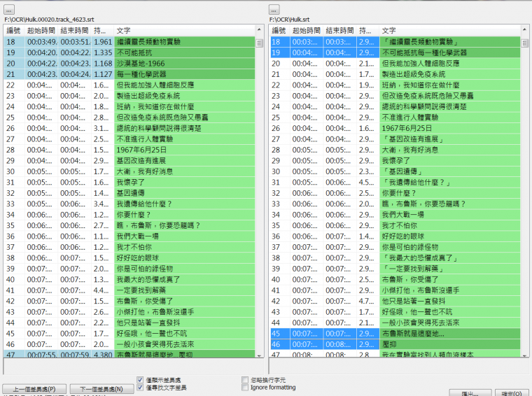
Task: Select row 33 我遺傳給他什麼? in track_4623.srt
Action: click(x=129, y=204)
